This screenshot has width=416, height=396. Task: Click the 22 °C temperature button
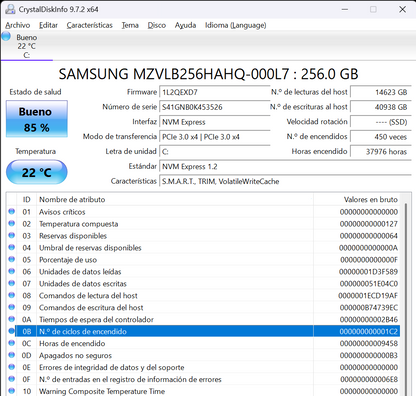pos(37,172)
